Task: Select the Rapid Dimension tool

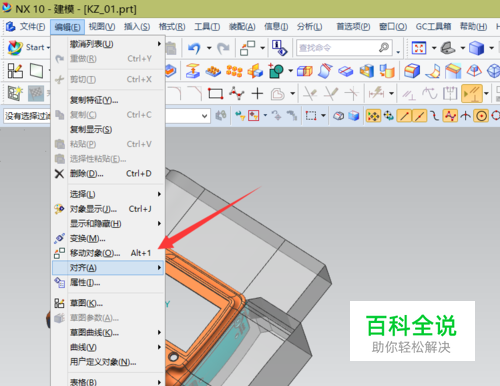Action: [376, 94]
